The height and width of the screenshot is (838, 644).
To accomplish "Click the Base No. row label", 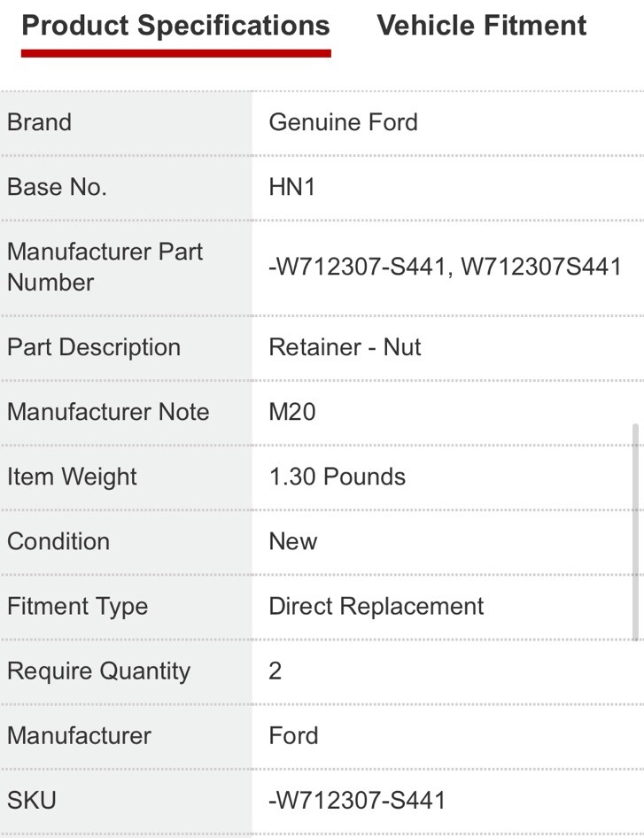I will coord(57,187).
